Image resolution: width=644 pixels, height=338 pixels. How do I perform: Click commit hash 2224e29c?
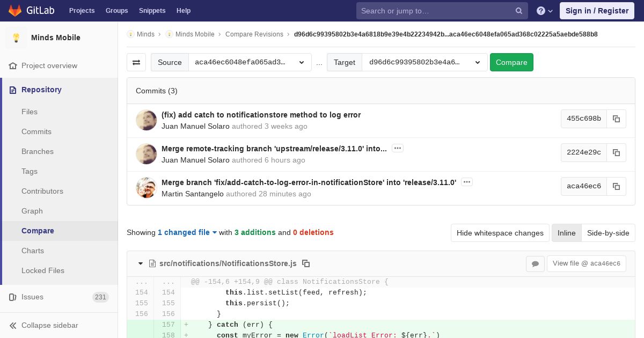click(584, 152)
